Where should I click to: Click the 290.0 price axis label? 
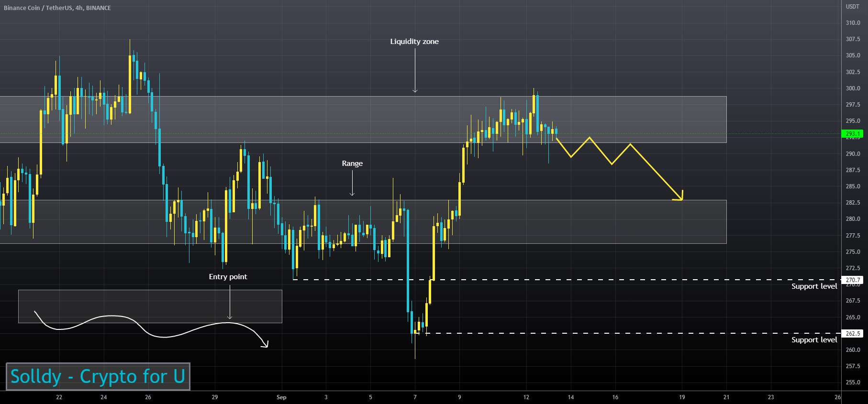tap(853, 154)
